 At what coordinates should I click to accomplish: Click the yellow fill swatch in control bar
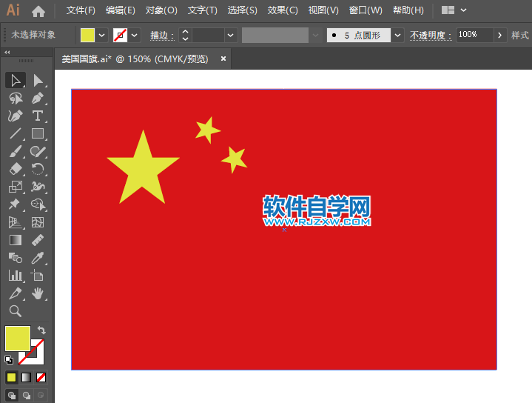(87, 35)
